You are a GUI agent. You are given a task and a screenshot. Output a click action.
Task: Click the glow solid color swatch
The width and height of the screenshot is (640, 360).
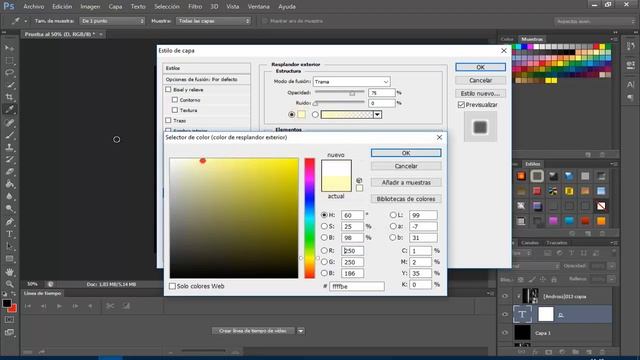(302, 115)
